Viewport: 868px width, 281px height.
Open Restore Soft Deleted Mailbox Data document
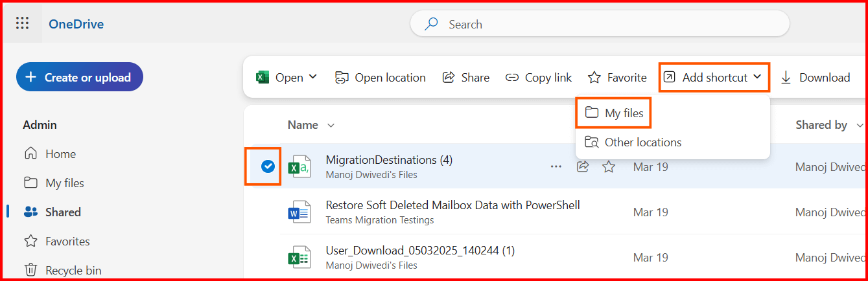click(x=452, y=205)
